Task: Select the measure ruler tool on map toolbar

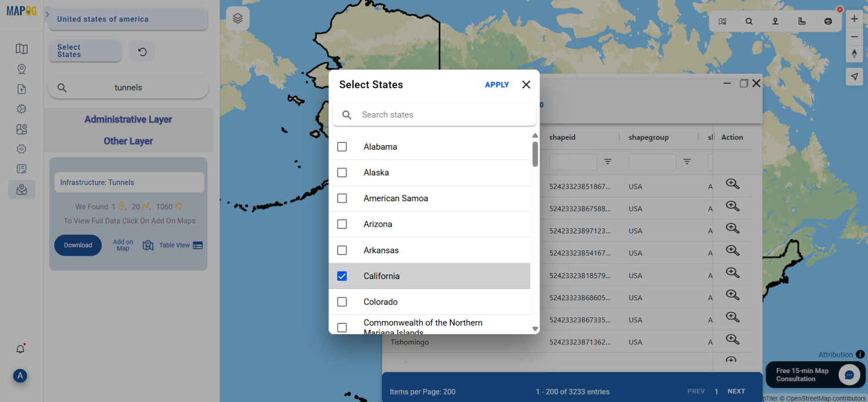Action: pyautogui.click(x=801, y=21)
